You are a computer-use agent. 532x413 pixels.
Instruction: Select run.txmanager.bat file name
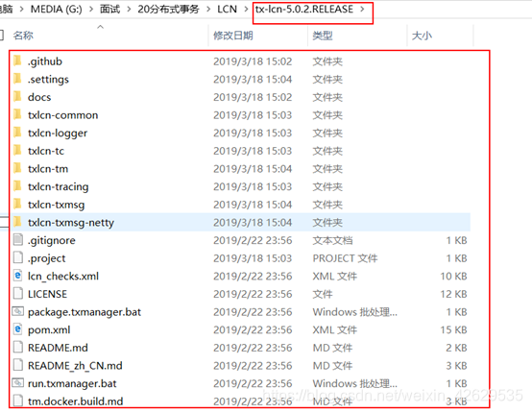(x=72, y=383)
